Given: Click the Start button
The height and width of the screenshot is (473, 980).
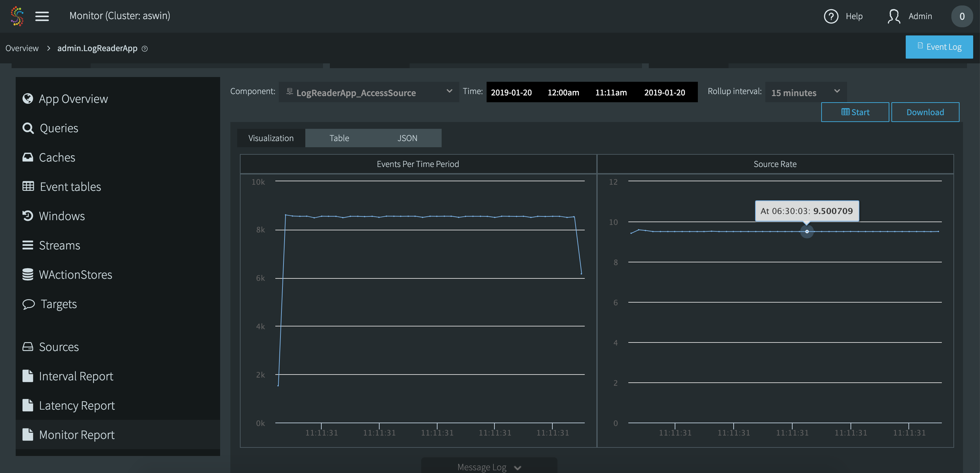Looking at the screenshot, I should 855,112.
